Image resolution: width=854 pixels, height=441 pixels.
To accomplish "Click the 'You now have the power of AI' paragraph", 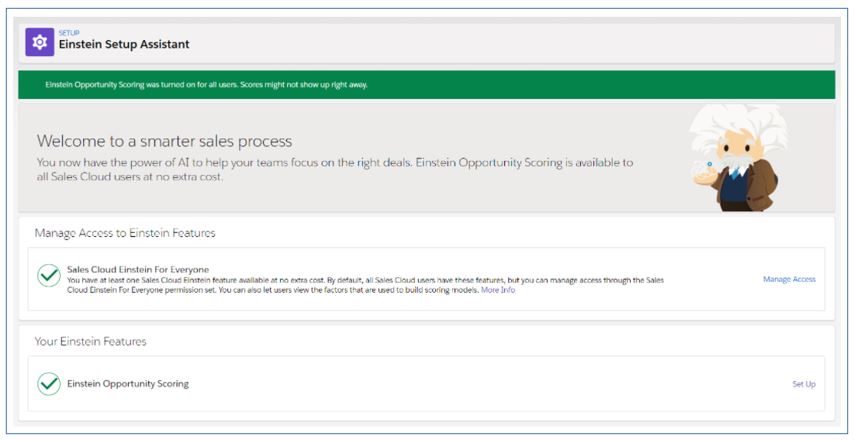I will click(x=335, y=169).
